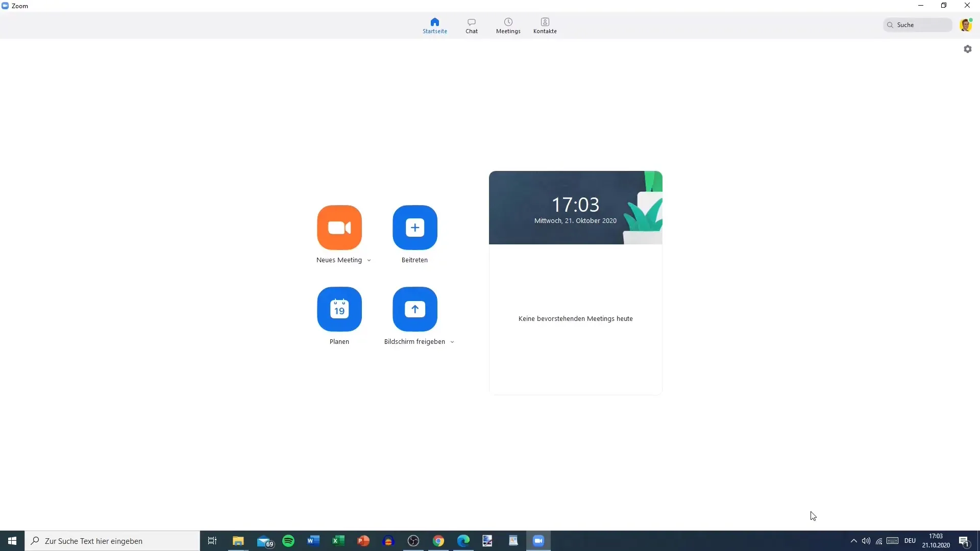The image size is (980, 551).
Task: Toggle DEU language indicator
Action: point(910,541)
